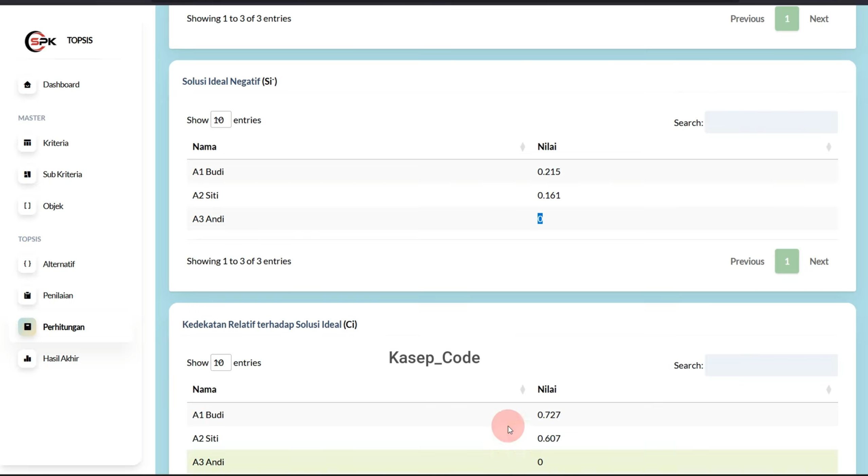Sort Ci table by Nilai column arrow

tap(829, 389)
